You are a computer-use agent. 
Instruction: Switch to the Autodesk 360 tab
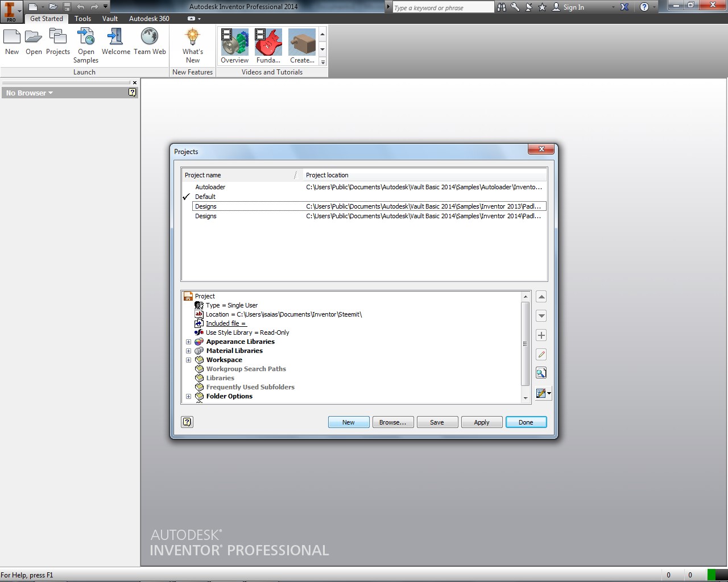coord(149,18)
